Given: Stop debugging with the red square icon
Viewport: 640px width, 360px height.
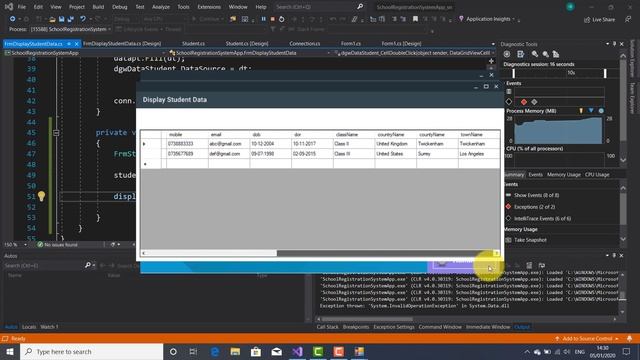Looking at the screenshot, I should pos(273,19).
